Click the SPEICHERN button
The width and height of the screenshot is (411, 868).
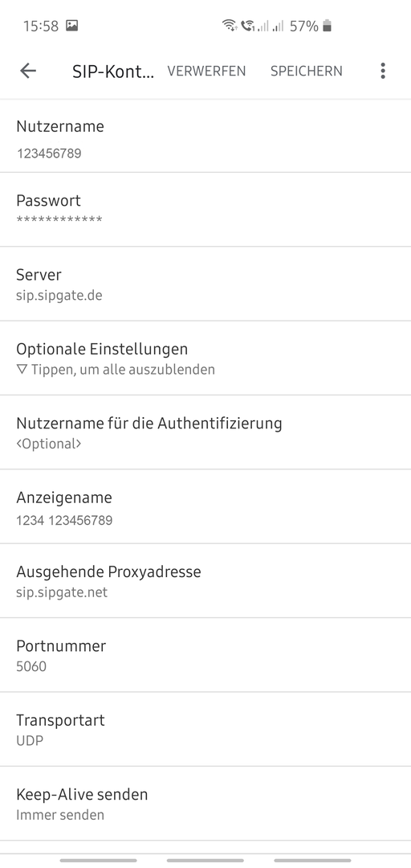tap(307, 71)
